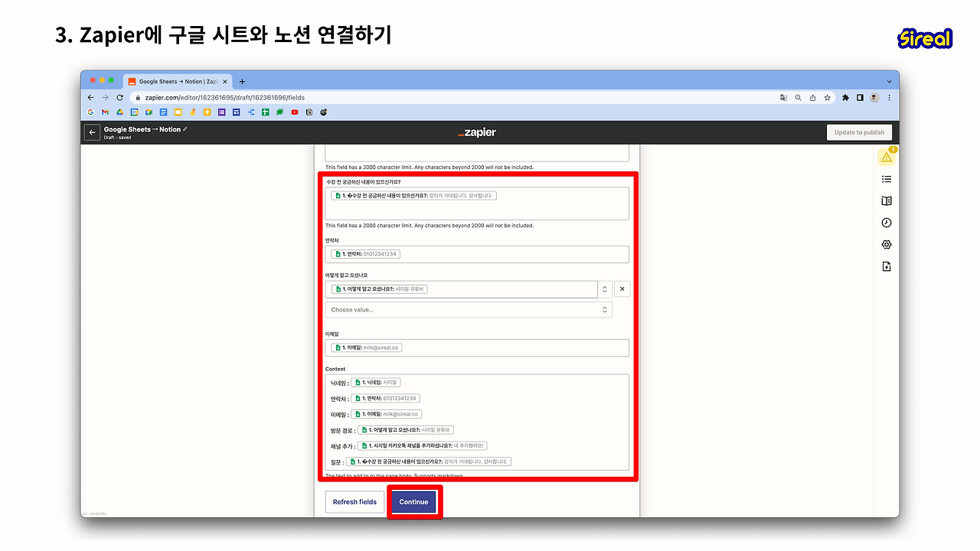Click the Zapier logo in the header
Image resolution: width=980 pixels, height=551 pixels.
click(x=477, y=132)
